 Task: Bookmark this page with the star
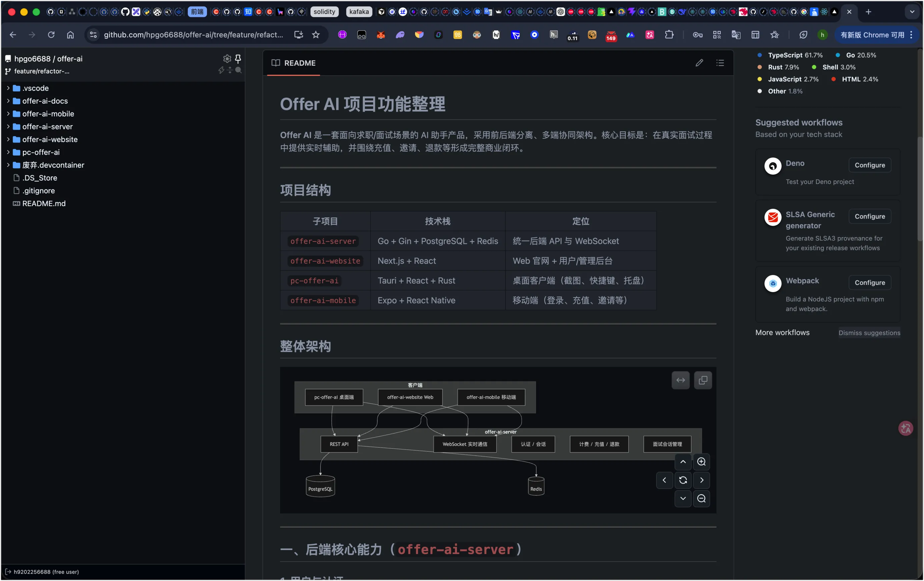click(316, 35)
